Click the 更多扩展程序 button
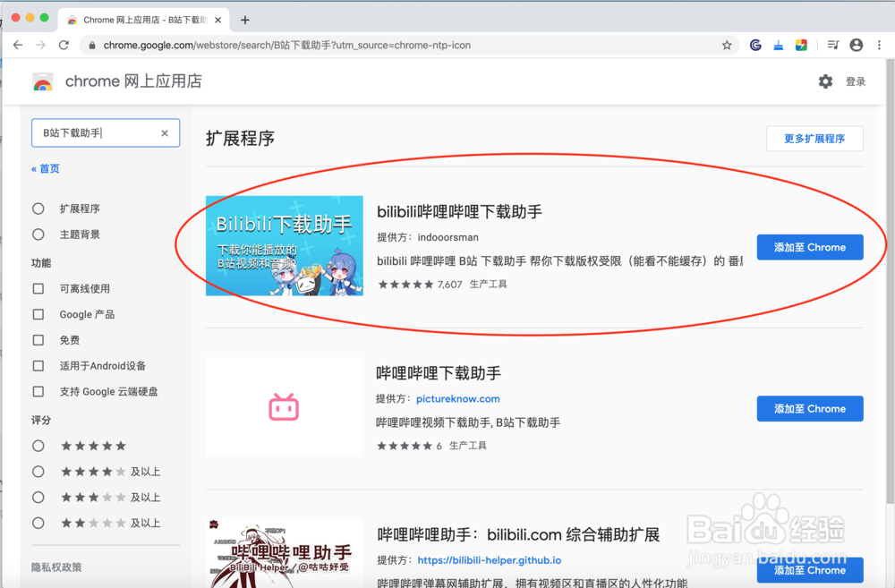This screenshot has height=588, width=895. tap(814, 139)
